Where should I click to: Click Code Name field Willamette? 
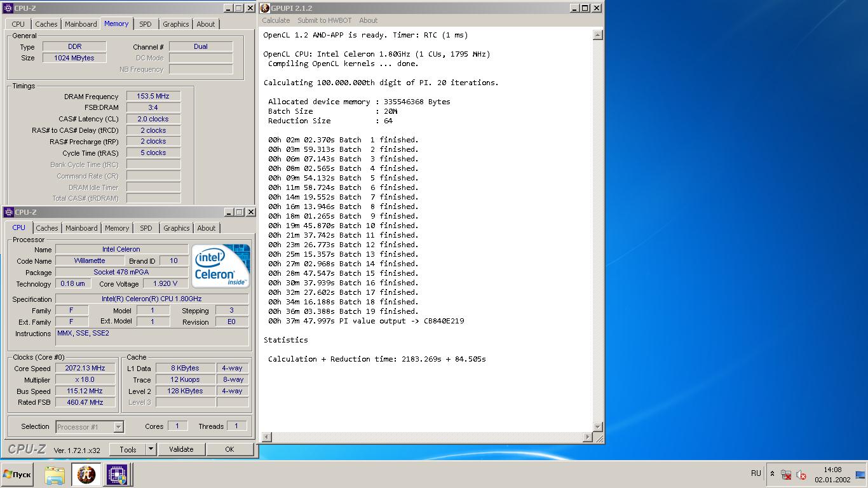[90, 261]
